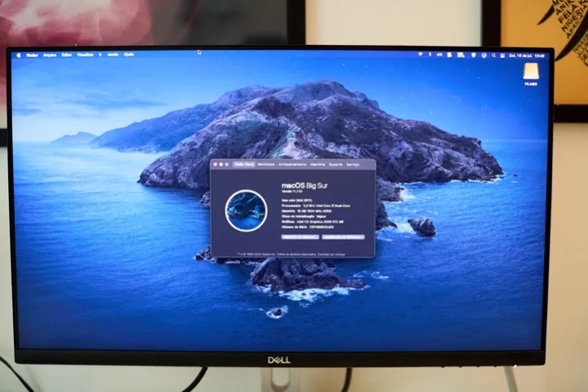
Task: Click the Wi-Fi status icon
Action: click(421, 55)
